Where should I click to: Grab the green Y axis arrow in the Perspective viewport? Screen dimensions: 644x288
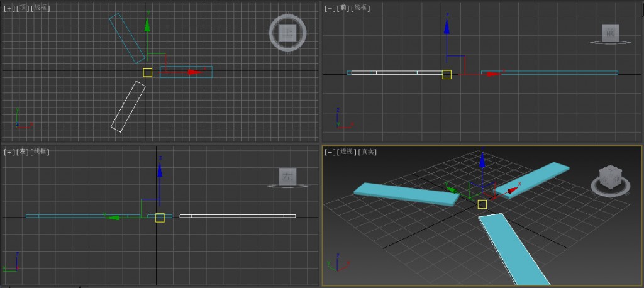[452, 189]
